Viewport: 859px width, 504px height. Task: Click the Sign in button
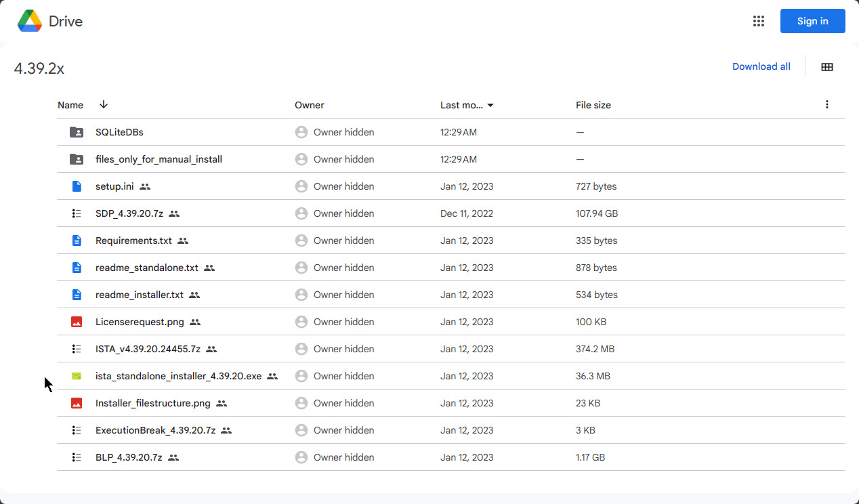click(x=812, y=21)
